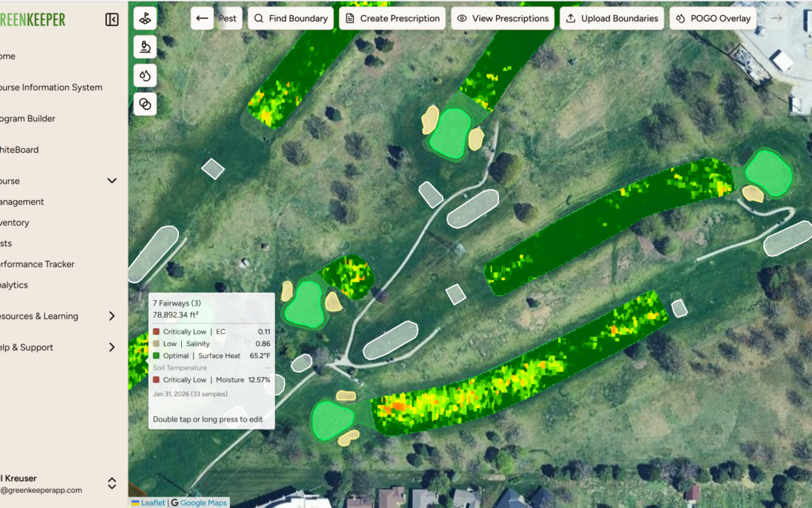Click the overlapping circles layer icon
This screenshot has height=508, width=812.
(145, 104)
